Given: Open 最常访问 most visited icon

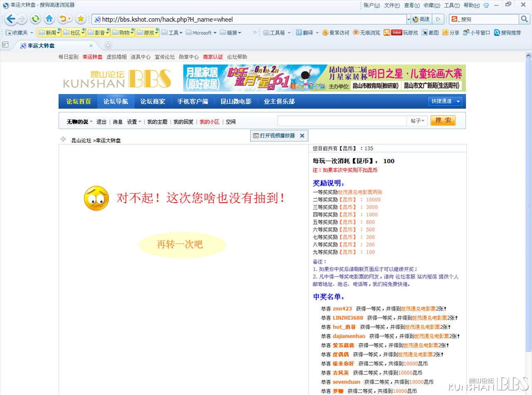Looking at the screenshot, I should click(x=336, y=32).
